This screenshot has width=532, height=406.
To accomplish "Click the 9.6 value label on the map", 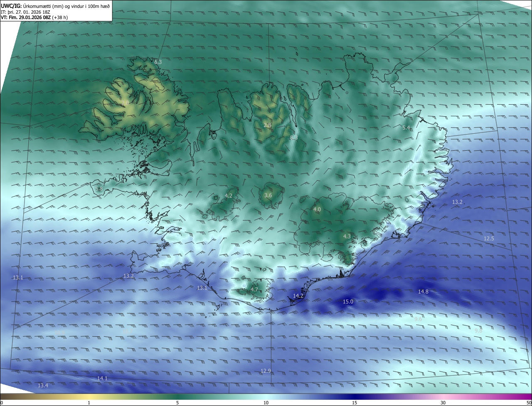I will coord(418,319).
